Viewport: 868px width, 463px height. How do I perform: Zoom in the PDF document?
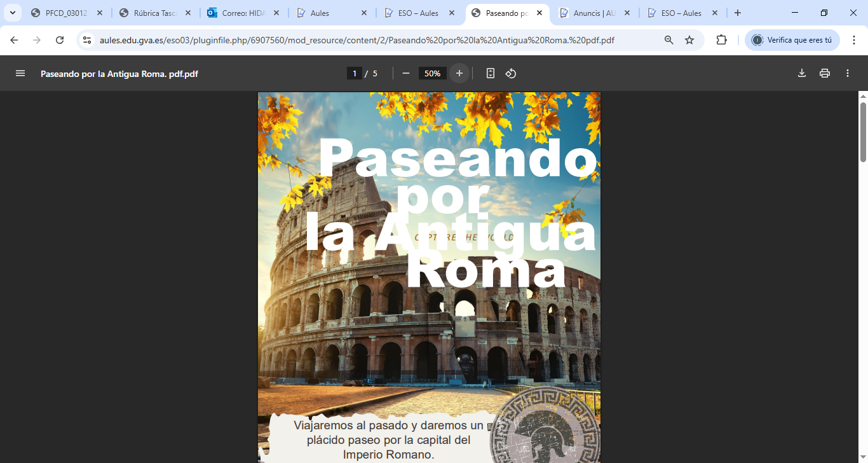pos(459,73)
